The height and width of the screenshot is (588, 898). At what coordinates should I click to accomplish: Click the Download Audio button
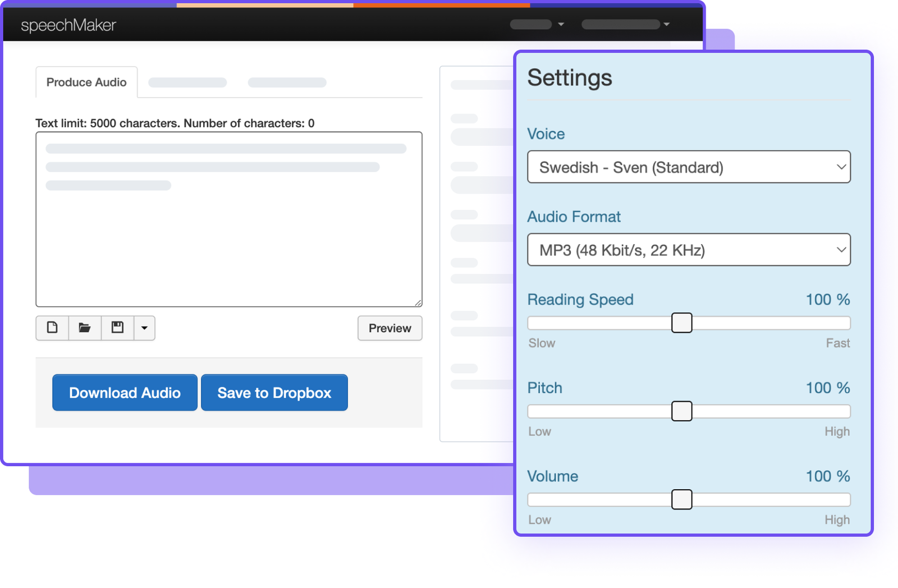point(125,393)
